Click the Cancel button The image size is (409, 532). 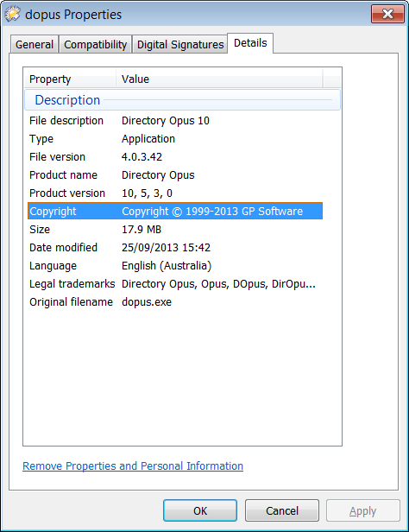tap(282, 510)
